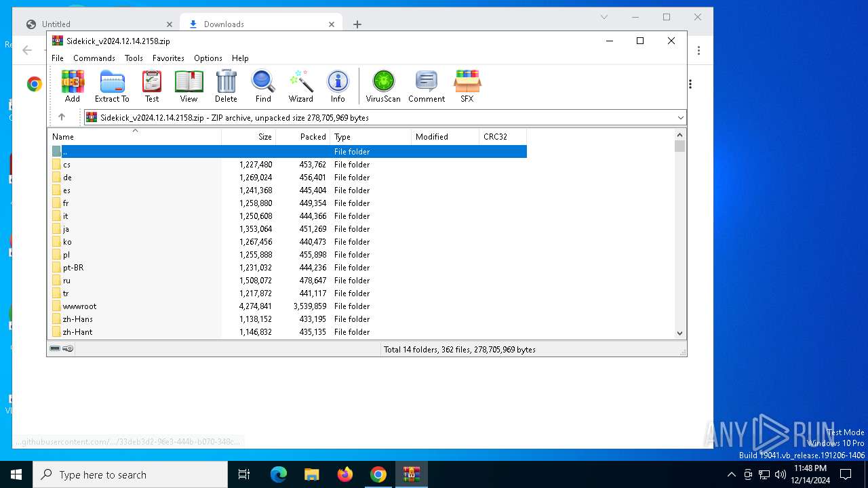The image size is (868, 488).
Task: Expand the archive path dropdown
Action: coord(680,118)
